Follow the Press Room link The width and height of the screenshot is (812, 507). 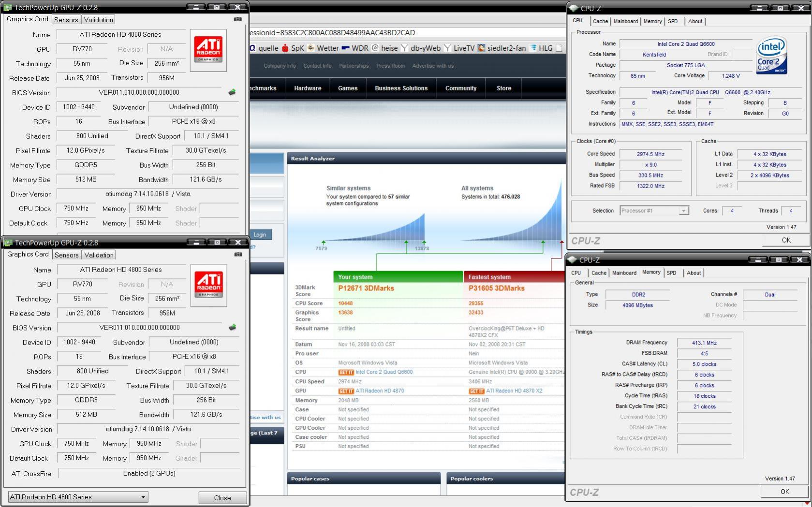click(x=390, y=66)
